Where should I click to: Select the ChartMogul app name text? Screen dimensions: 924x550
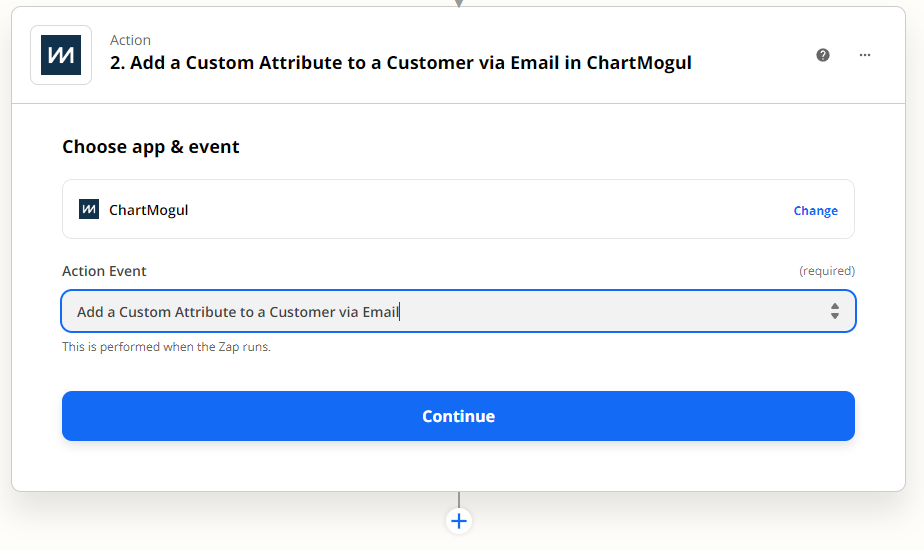[148, 210]
